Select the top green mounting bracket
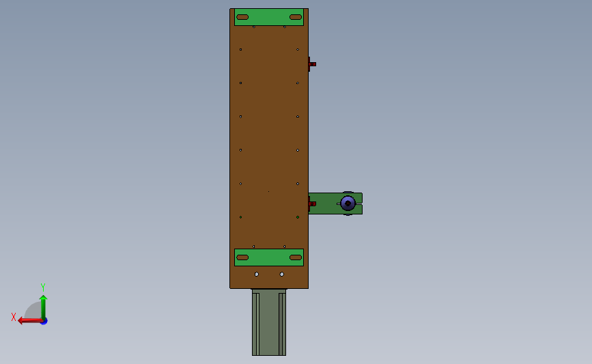The image size is (592, 364). point(269,17)
